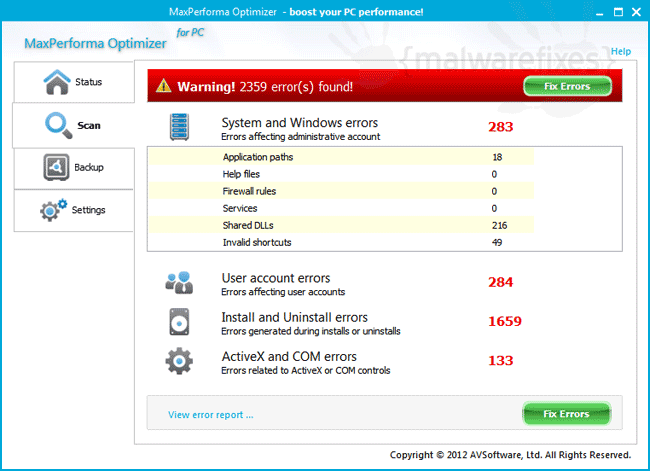The height and width of the screenshot is (471, 650).
Task: Click 'Errors related to ActiveX or COM controls'
Action: 306,371
